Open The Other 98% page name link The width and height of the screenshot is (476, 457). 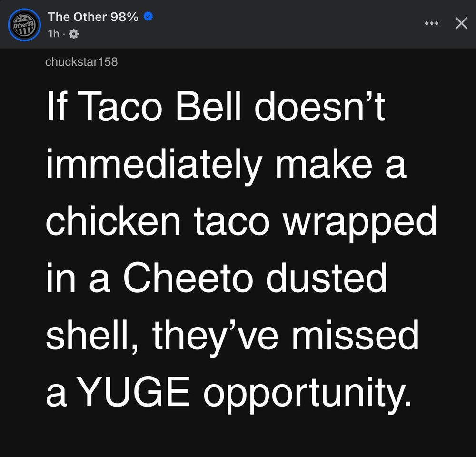click(x=93, y=17)
